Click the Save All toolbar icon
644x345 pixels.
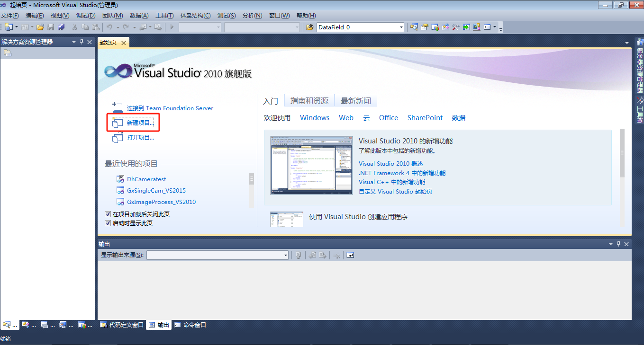(61, 27)
